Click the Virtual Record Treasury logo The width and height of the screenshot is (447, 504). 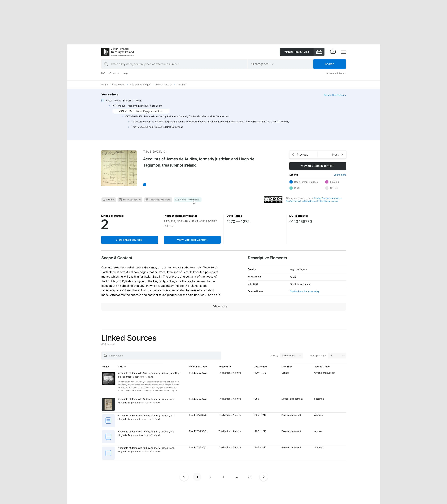point(118,52)
